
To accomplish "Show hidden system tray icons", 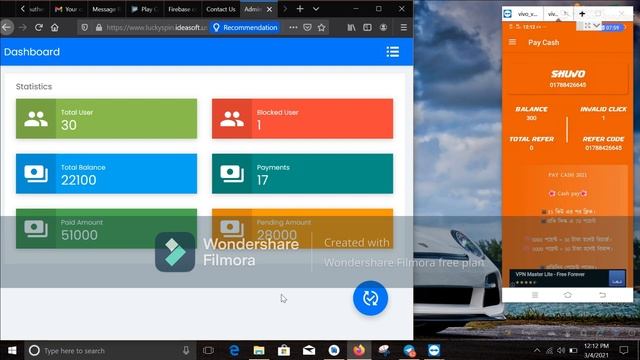I will pos(537,350).
